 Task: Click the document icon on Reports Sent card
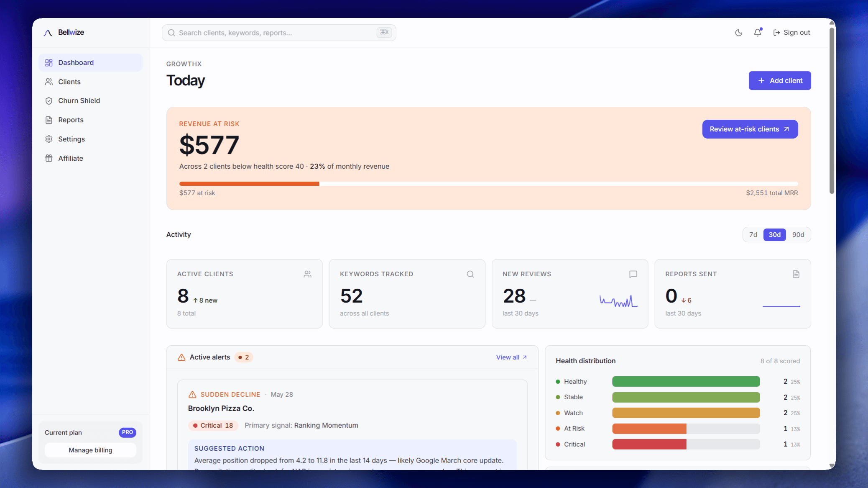[796, 274]
